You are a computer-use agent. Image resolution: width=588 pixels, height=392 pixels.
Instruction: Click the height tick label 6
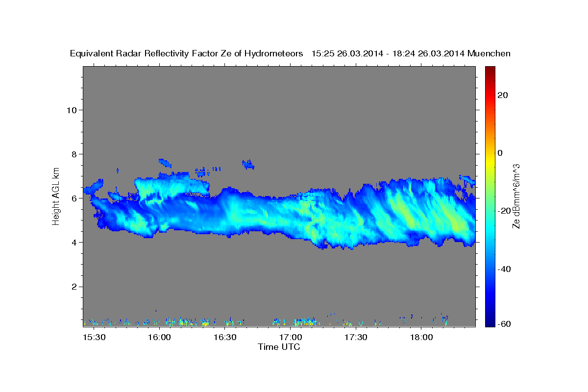pyautogui.click(x=75, y=198)
